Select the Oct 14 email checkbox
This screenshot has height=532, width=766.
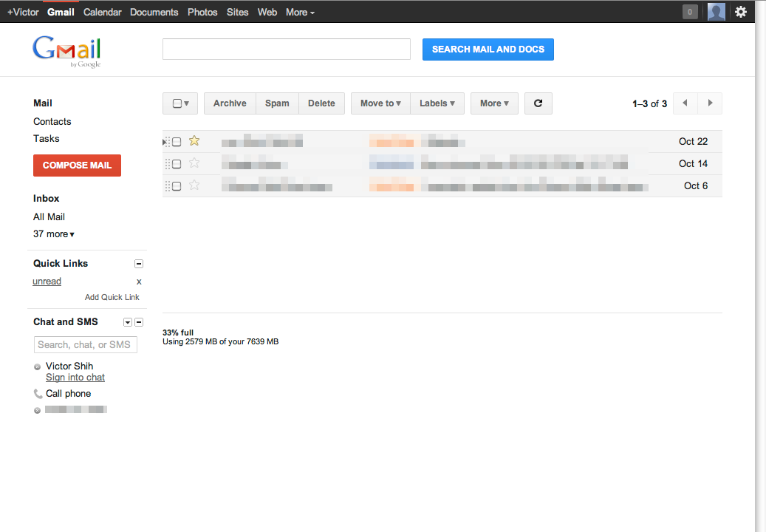tap(177, 163)
